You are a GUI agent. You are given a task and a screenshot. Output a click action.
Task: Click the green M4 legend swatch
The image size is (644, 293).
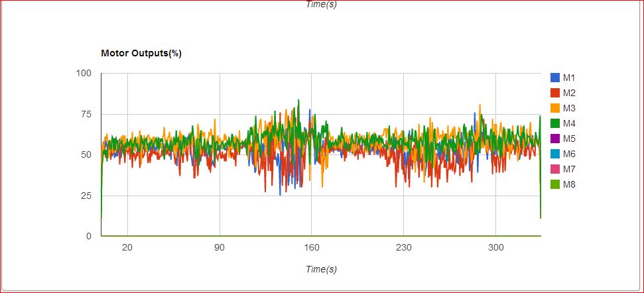click(555, 123)
